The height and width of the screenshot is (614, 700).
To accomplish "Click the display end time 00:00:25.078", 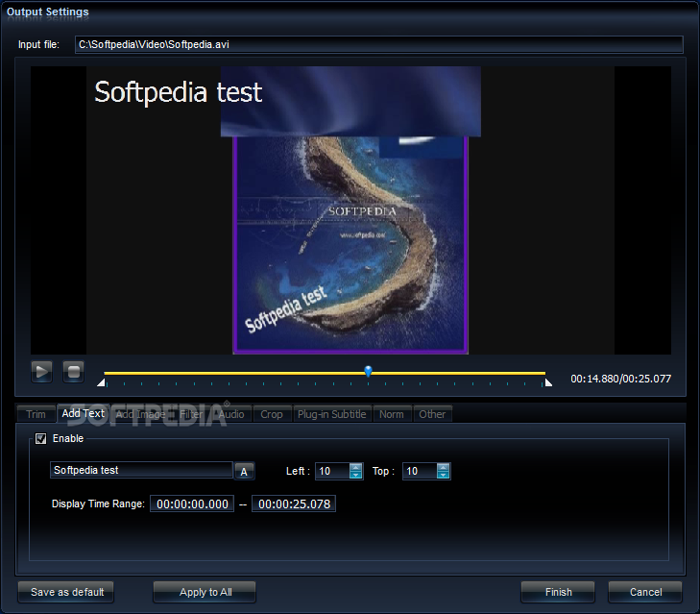I will (294, 504).
